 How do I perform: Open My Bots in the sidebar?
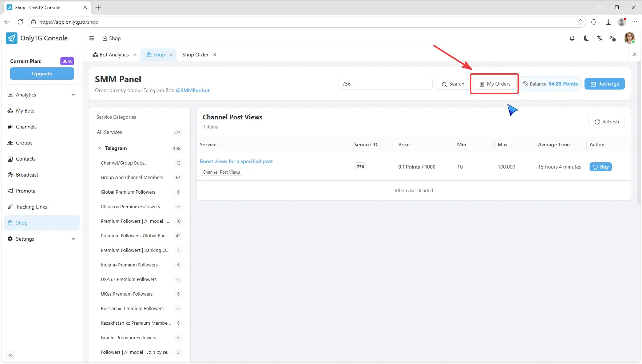coord(42,111)
